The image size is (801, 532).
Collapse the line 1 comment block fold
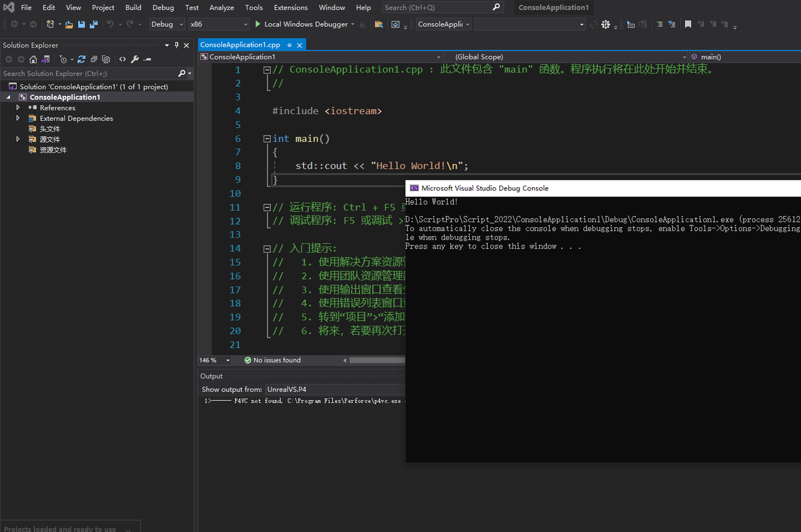pyautogui.click(x=267, y=70)
